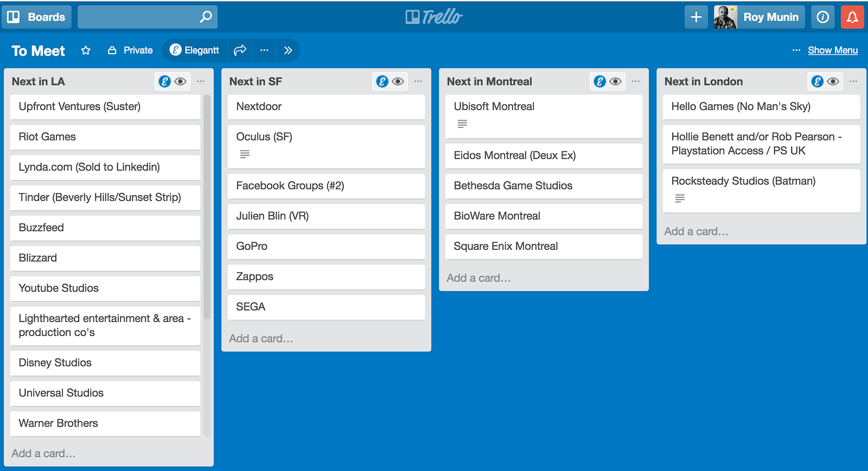Open the SEGA card

[326, 307]
